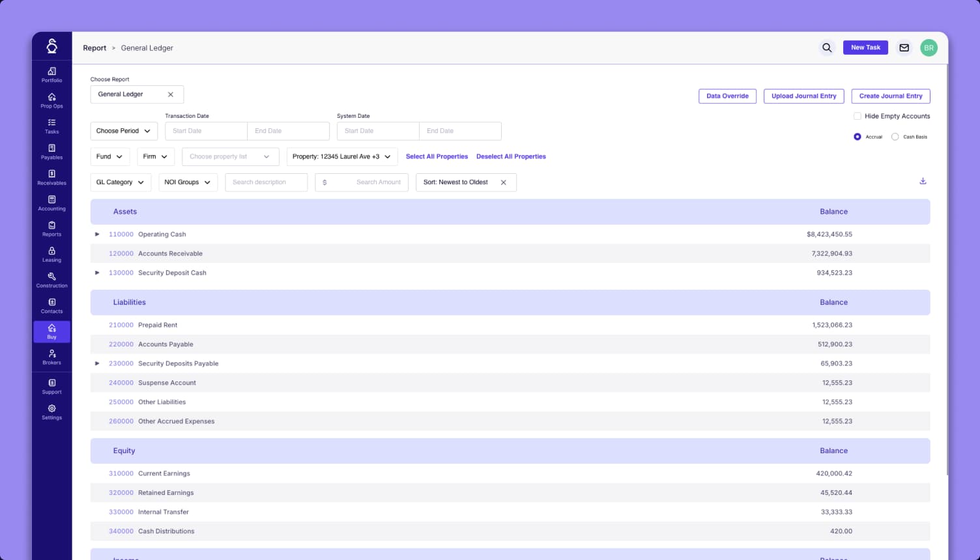Open the mail envelope icon
The image size is (980, 560).
(904, 48)
